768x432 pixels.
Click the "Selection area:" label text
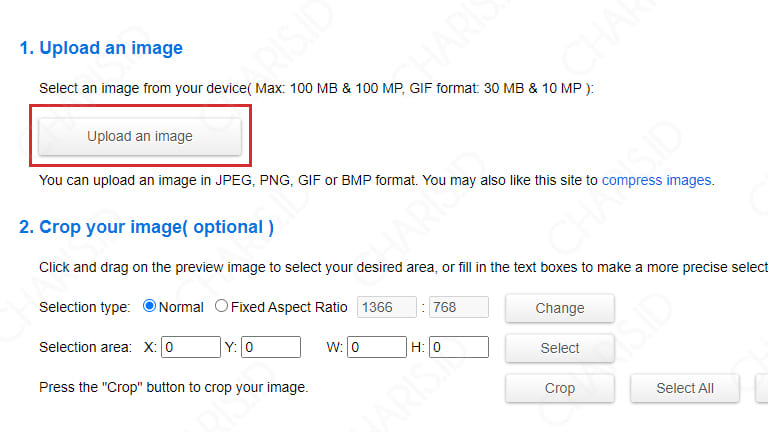(85, 347)
